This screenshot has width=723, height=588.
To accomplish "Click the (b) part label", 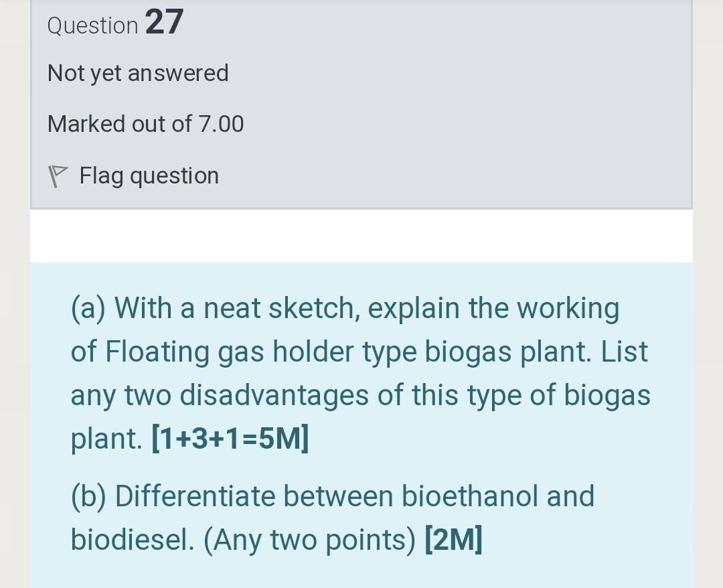I will tap(89, 496).
